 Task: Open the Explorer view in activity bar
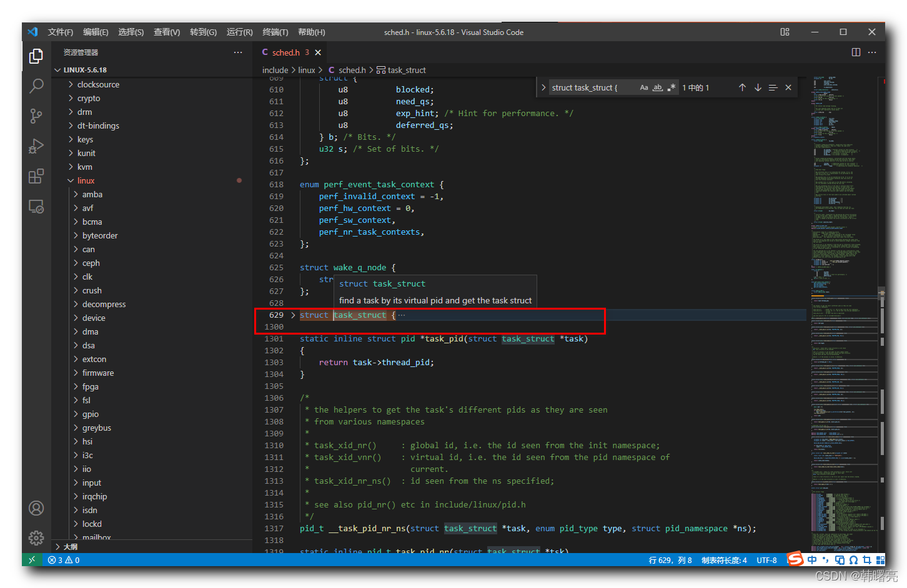36,57
